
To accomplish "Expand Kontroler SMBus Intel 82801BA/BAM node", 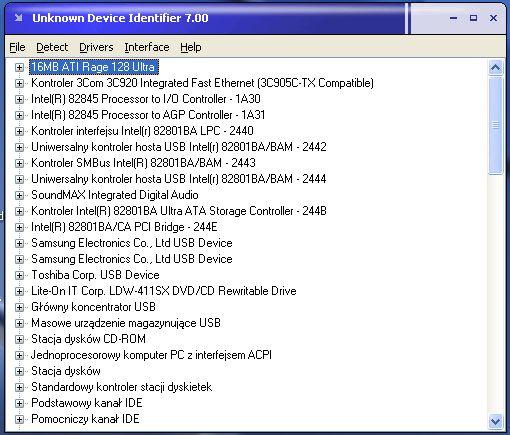I will coord(19,163).
